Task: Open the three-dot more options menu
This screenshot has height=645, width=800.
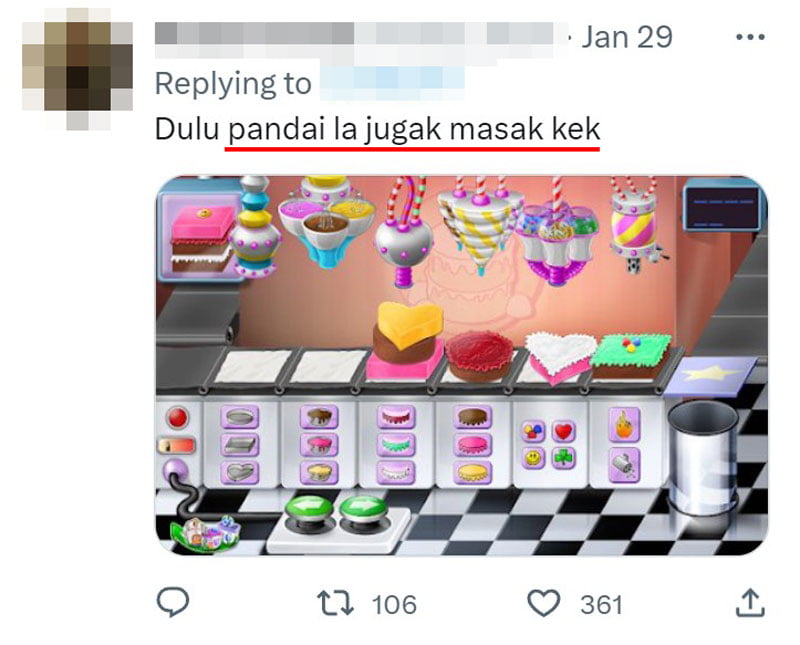Action: tap(750, 37)
